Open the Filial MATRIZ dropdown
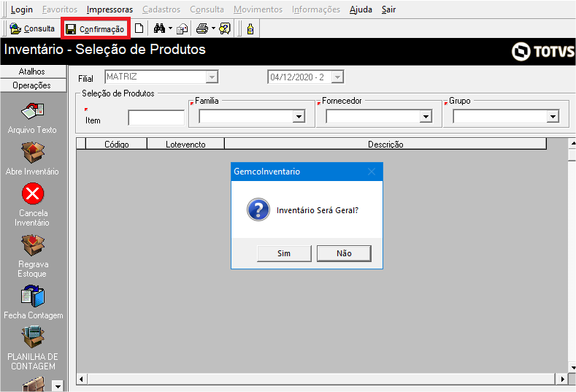The width and height of the screenshot is (576, 392). [212, 77]
